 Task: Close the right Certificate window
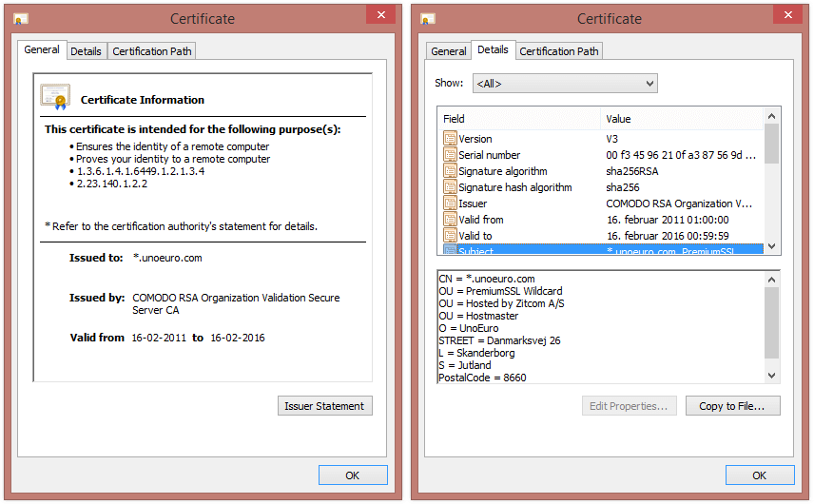pyautogui.click(x=788, y=15)
